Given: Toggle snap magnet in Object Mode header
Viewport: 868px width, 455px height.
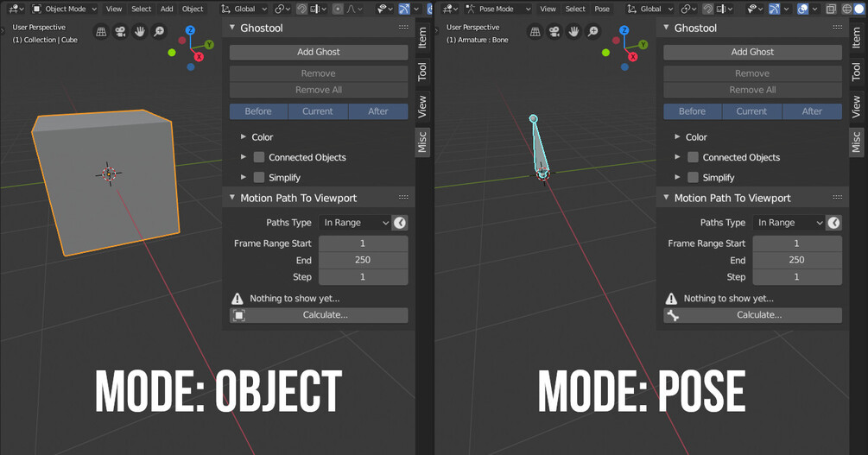Looking at the screenshot, I should [x=301, y=9].
